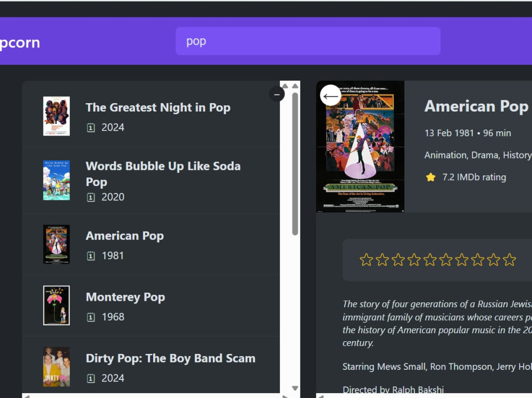This screenshot has width=532, height=398.
Task: Rate the movie six stars
Action: pyautogui.click(x=446, y=260)
